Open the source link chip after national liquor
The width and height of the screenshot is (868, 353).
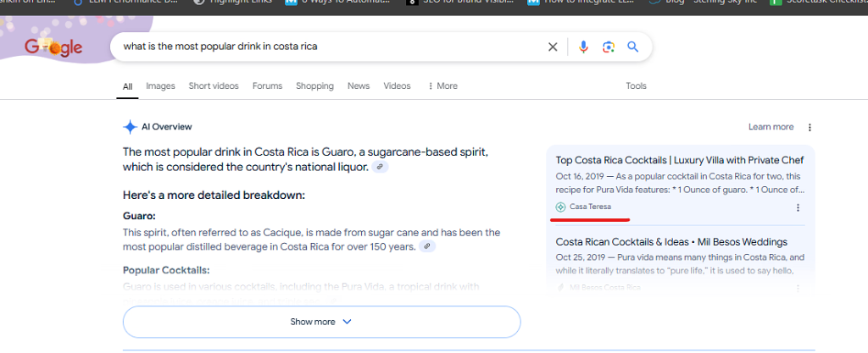point(380,167)
